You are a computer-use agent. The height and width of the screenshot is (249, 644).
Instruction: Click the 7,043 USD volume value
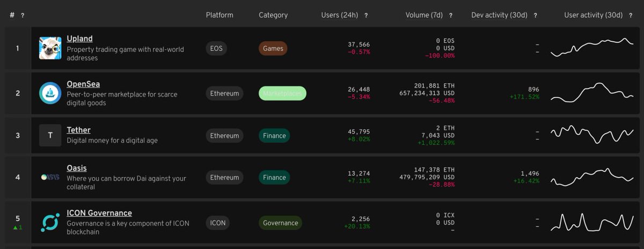coord(438,135)
